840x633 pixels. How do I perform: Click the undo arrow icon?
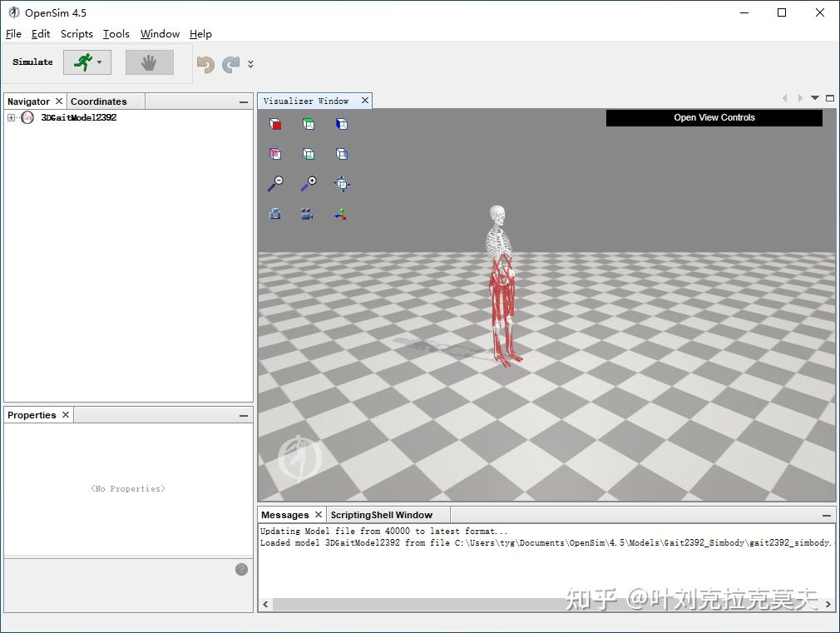coord(205,62)
